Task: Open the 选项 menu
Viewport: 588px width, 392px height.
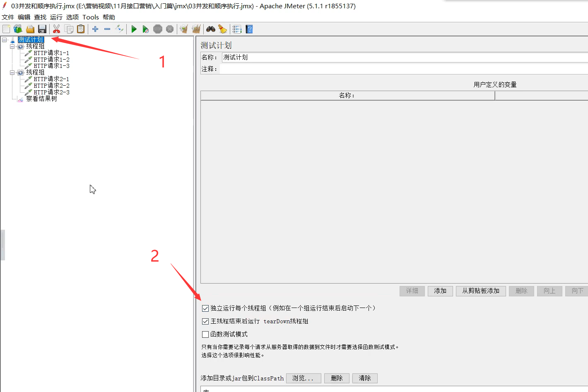Action: pos(72,17)
